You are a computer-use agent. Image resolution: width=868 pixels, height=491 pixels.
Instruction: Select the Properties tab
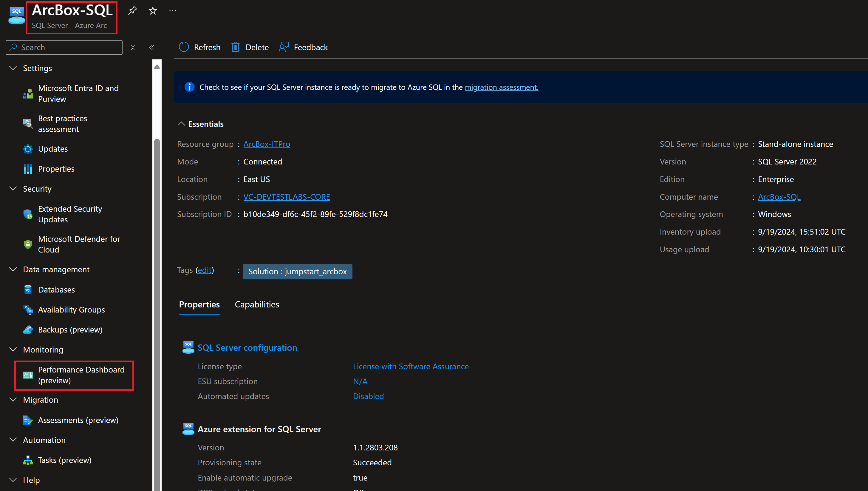point(199,304)
